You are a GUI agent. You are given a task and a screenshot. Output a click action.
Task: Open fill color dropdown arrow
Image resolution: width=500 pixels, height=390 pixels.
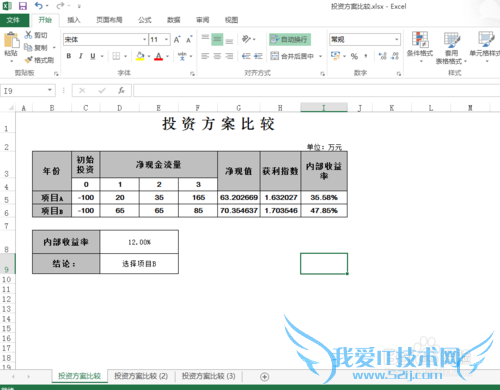point(149,56)
